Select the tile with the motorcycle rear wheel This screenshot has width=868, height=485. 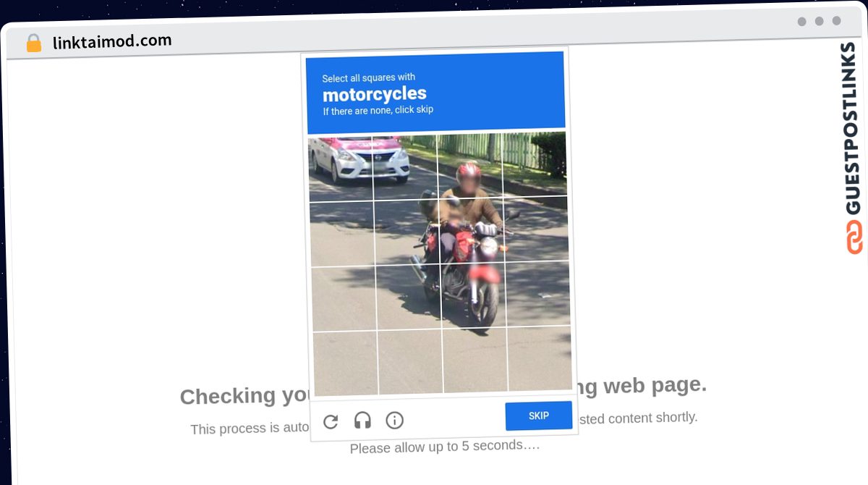click(x=409, y=298)
